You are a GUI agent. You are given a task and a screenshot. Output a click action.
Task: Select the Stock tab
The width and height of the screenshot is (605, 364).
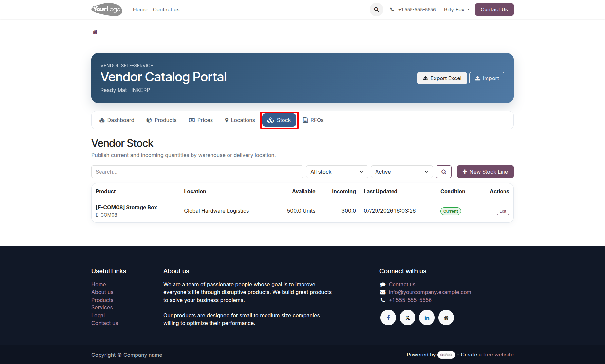(x=279, y=120)
